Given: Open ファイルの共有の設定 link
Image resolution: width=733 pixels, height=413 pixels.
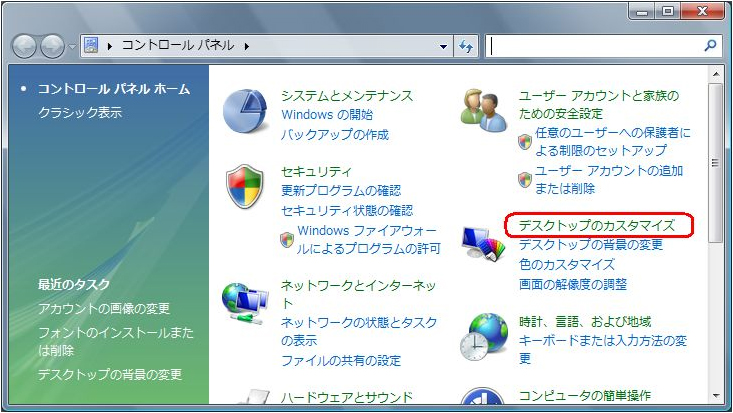Looking at the screenshot, I should coord(341,361).
